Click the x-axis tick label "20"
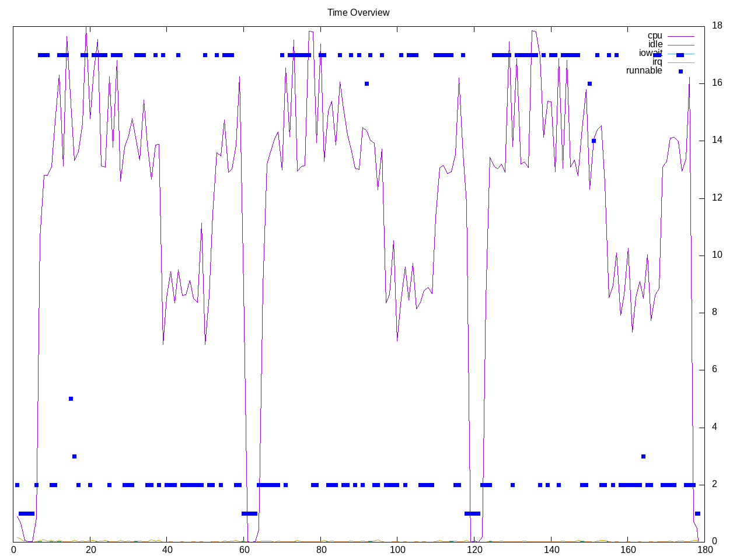 pyautogui.click(x=90, y=549)
